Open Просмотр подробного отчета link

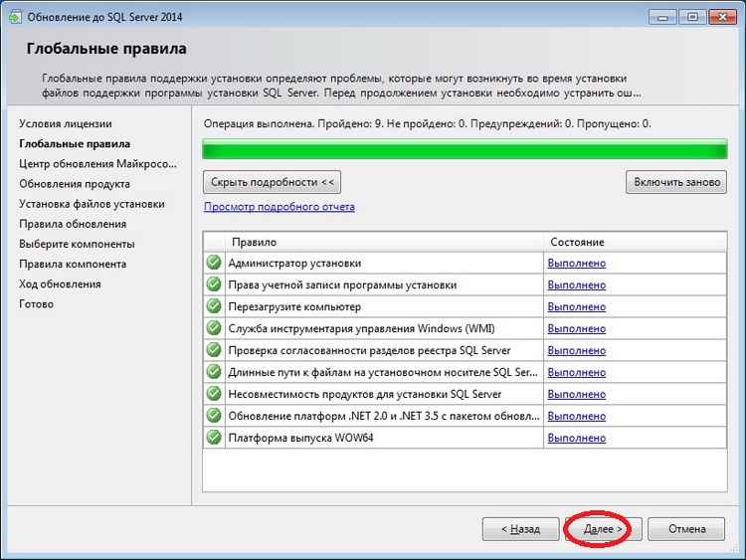[280, 207]
